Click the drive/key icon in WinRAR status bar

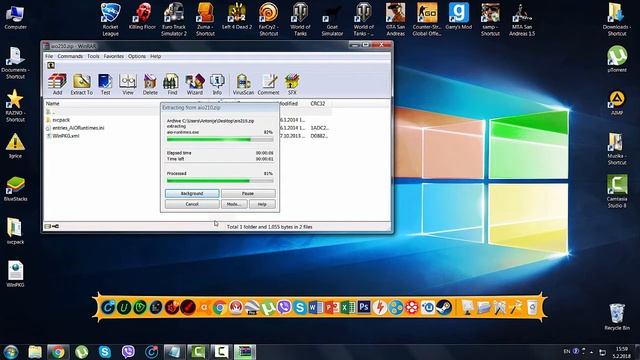point(51,226)
